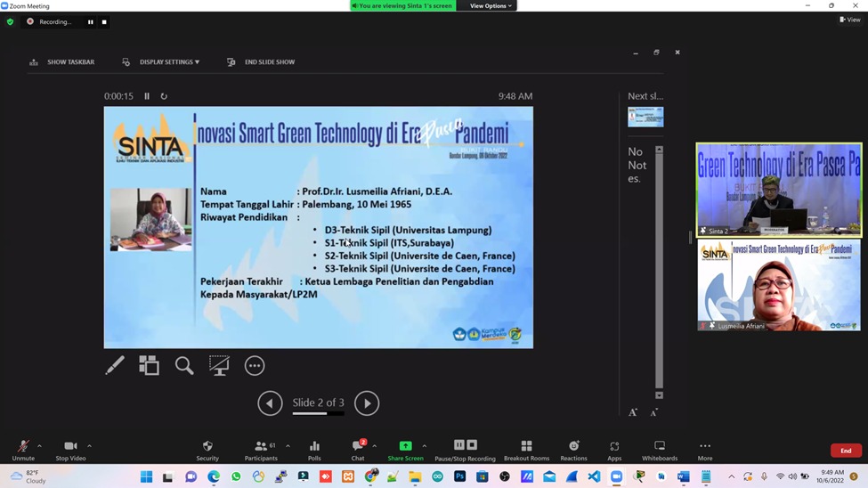This screenshot has height=488, width=868.
Task: Select the pen and laser pointer tool
Action: pyautogui.click(x=114, y=366)
